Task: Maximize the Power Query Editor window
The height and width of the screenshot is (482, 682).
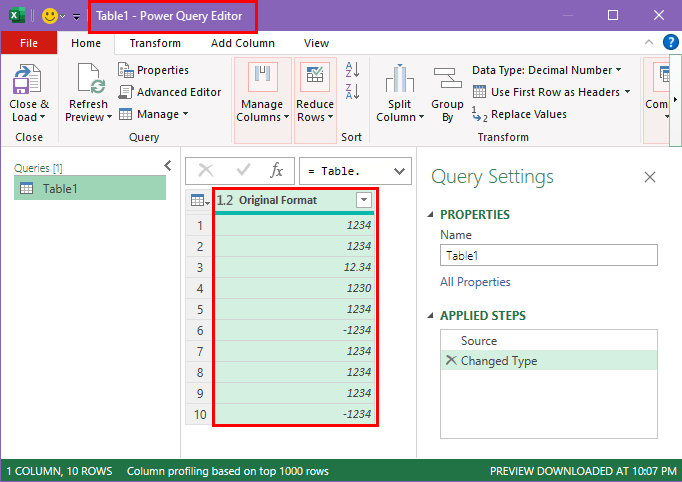Action: tap(613, 16)
